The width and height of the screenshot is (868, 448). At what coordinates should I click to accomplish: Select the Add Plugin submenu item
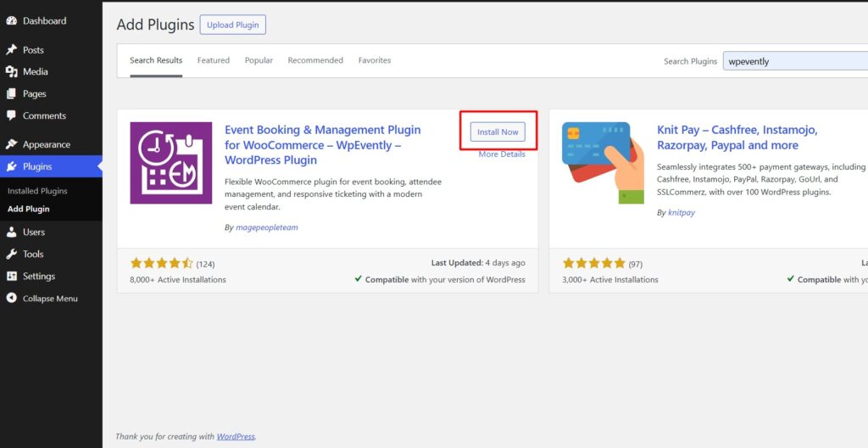click(29, 209)
